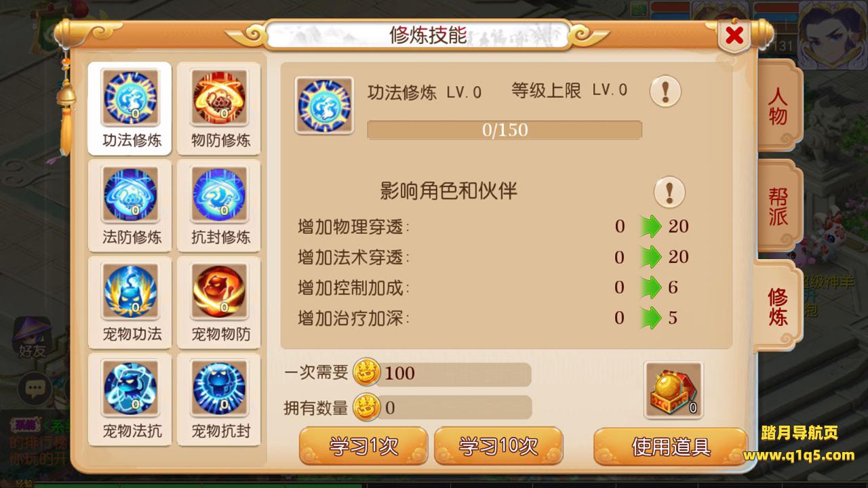This screenshot has width=868, height=488.
Task: Select the 物防修炼 skill icon
Action: 219,98
